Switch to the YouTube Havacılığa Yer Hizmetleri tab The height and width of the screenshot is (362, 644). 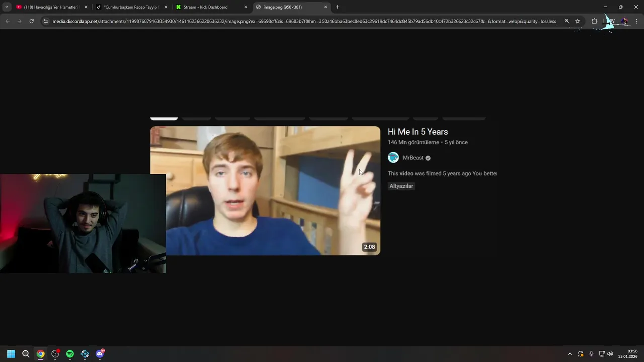(x=51, y=7)
